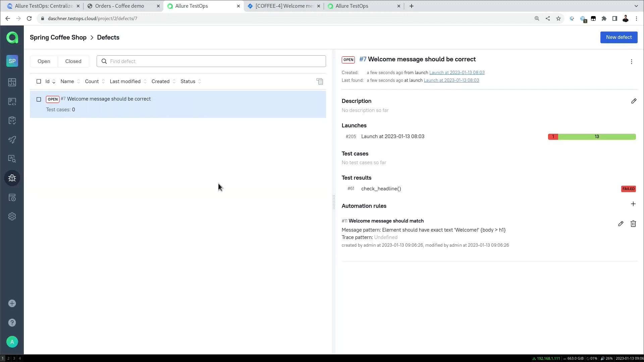
Task: Select all defects header checkbox
Action: 39,81
